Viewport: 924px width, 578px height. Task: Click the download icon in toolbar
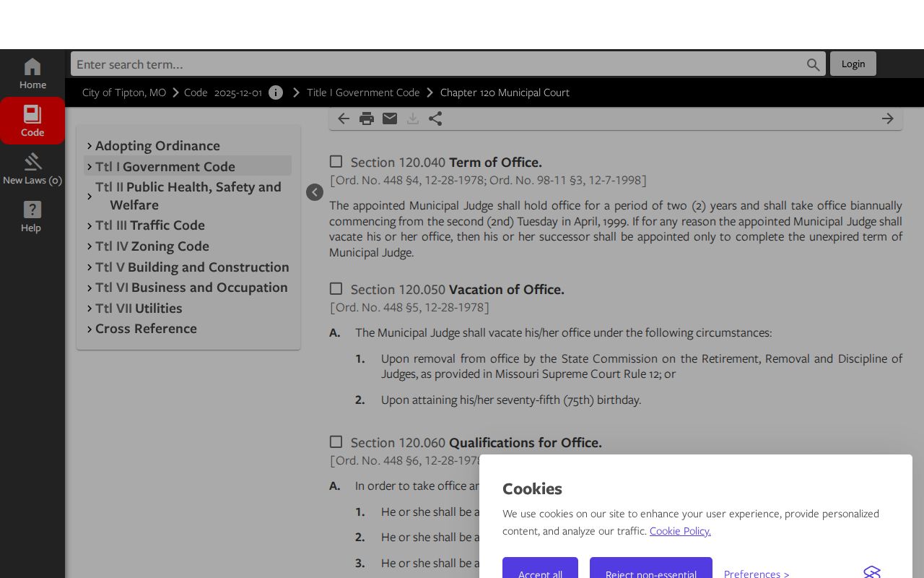pyautogui.click(x=413, y=118)
